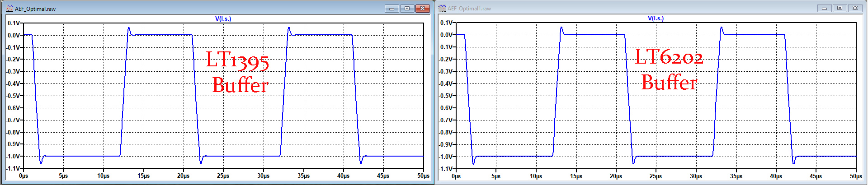This screenshot has height=185, width=868.
Task: Select the V(l.s.) trace label in AEF_Optimal1.raw
Action: click(x=656, y=18)
